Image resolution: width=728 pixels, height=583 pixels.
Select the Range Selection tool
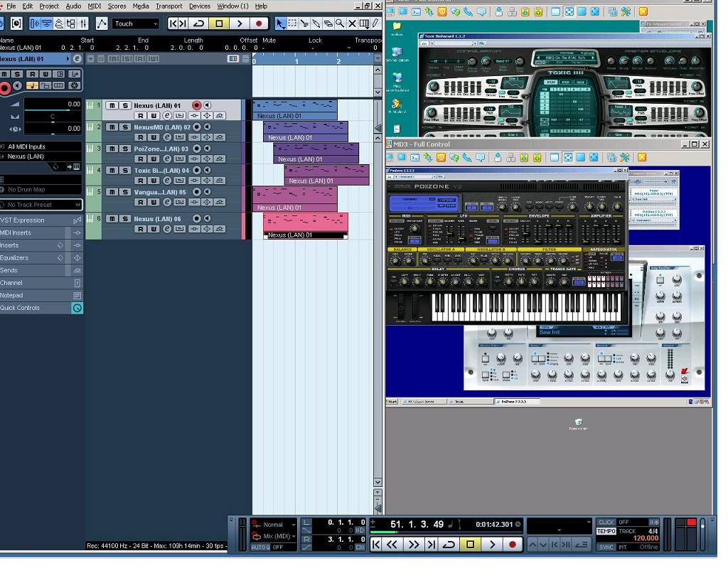point(292,23)
